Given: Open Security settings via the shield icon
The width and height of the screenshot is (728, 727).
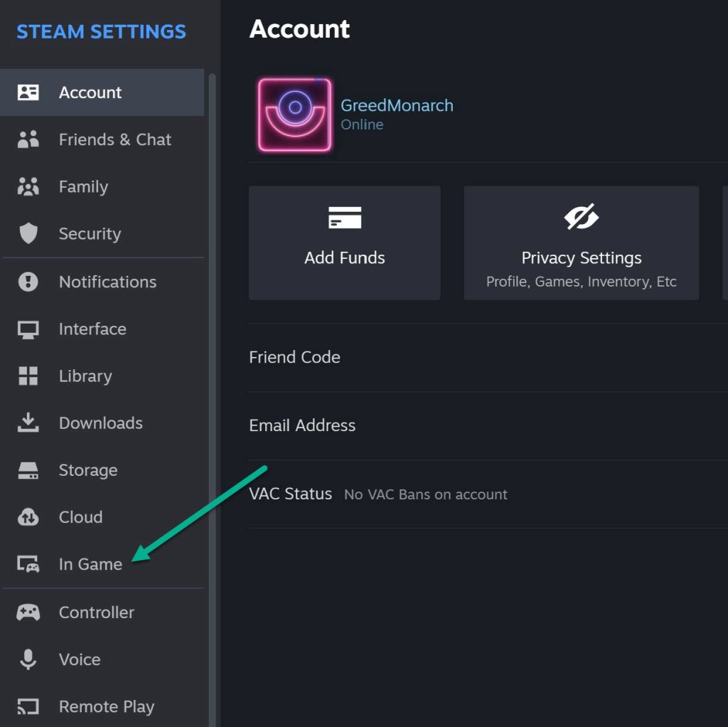Looking at the screenshot, I should [28, 233].
